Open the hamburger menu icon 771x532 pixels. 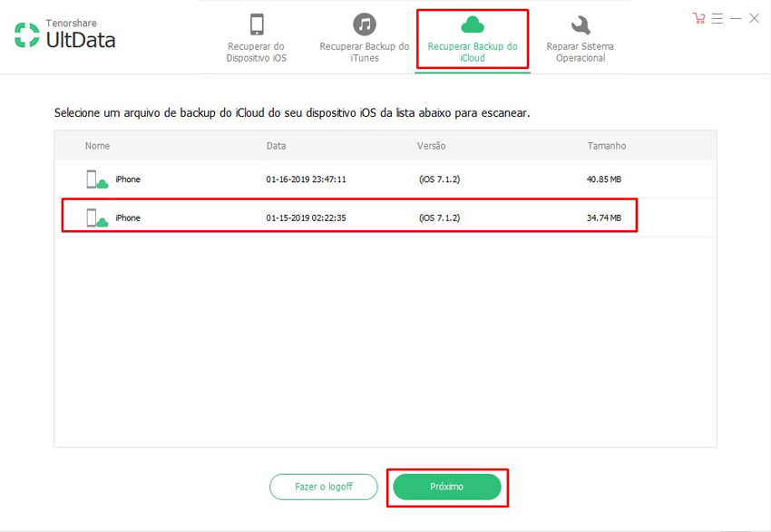717,19
